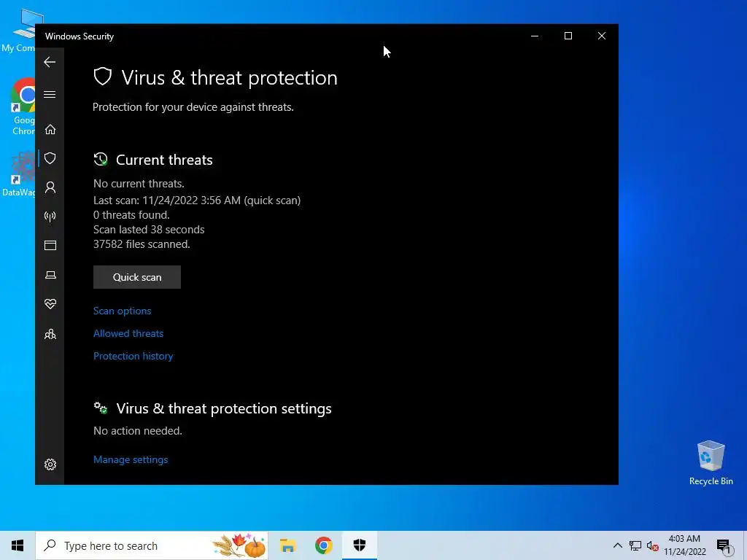
Task: Open Settings gear in Windows Security sidebar
Action: [50, 464]
